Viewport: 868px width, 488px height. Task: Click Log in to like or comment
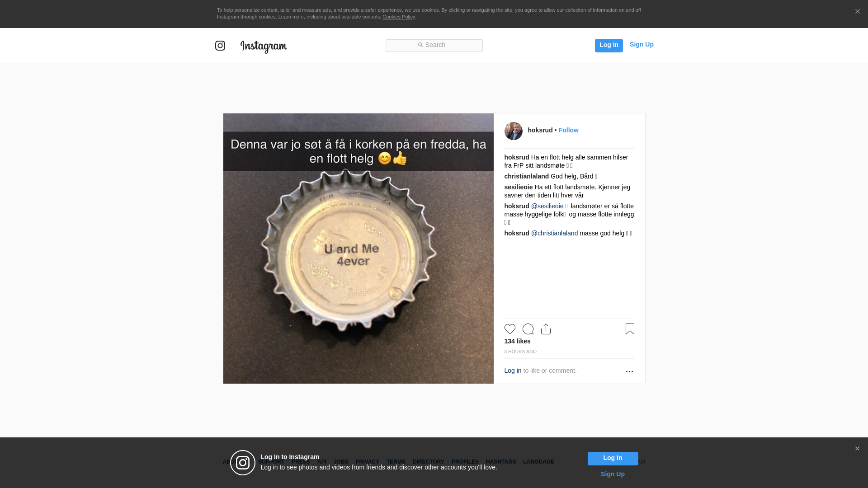(x=513, y=371)
